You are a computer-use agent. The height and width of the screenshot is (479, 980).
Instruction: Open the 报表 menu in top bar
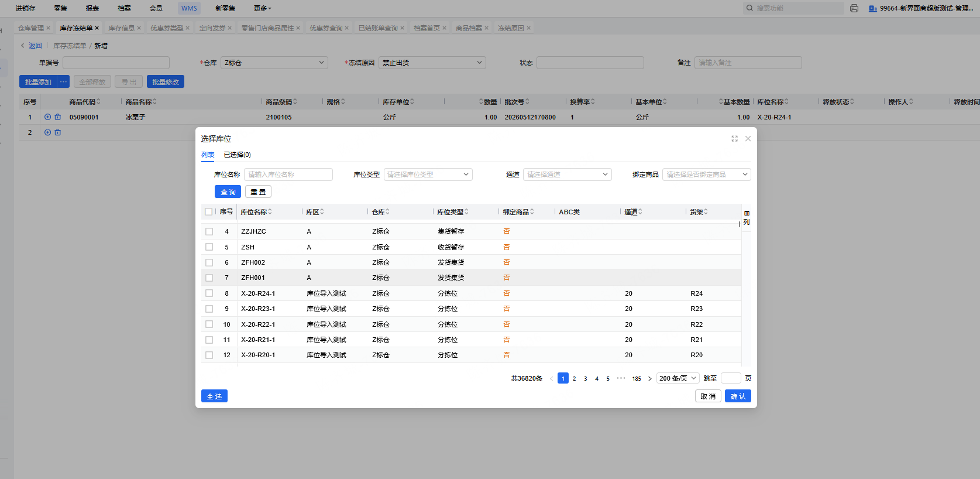[x=92, y=8]
